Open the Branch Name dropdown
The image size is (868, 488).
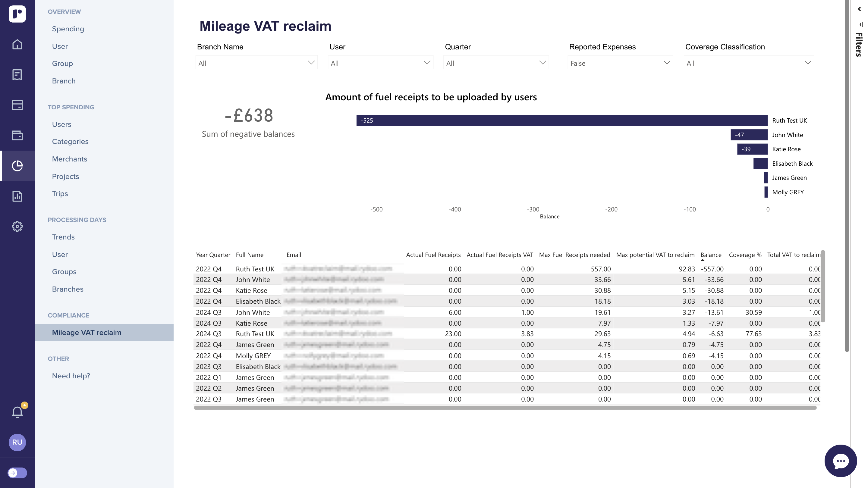[256, 63]
